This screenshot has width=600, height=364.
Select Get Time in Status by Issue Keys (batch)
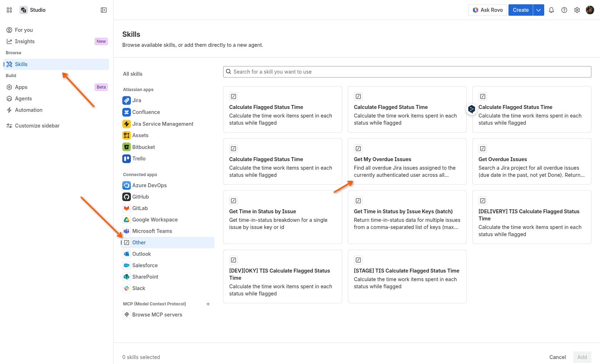coord(407,217)
